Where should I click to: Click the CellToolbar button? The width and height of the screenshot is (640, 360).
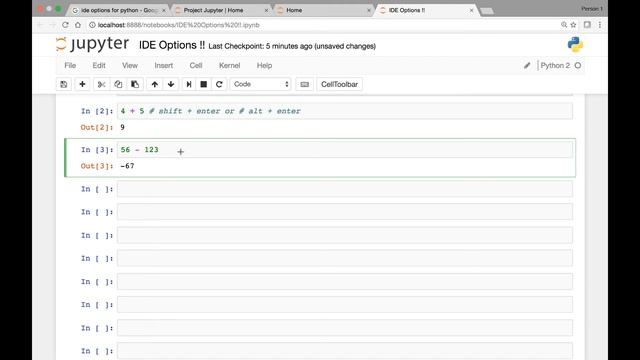coord(339,84)
